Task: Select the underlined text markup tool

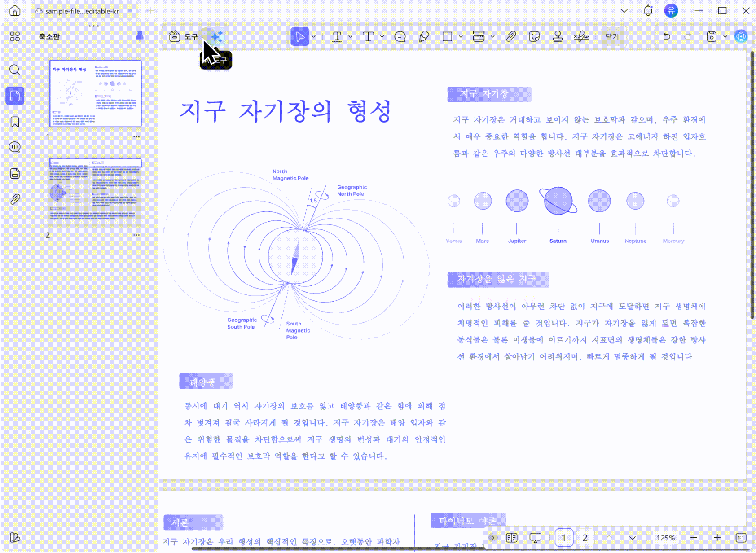Action: tap(337, 36)
